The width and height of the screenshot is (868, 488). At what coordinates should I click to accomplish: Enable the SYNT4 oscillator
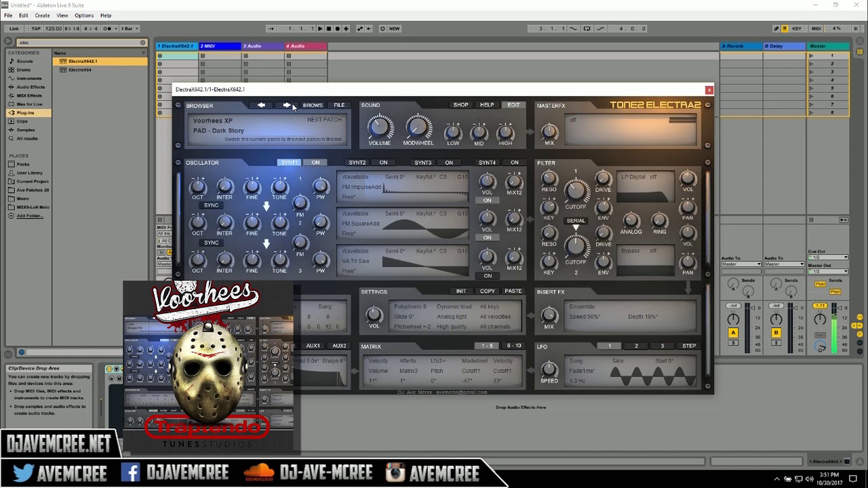pos(514,162)
